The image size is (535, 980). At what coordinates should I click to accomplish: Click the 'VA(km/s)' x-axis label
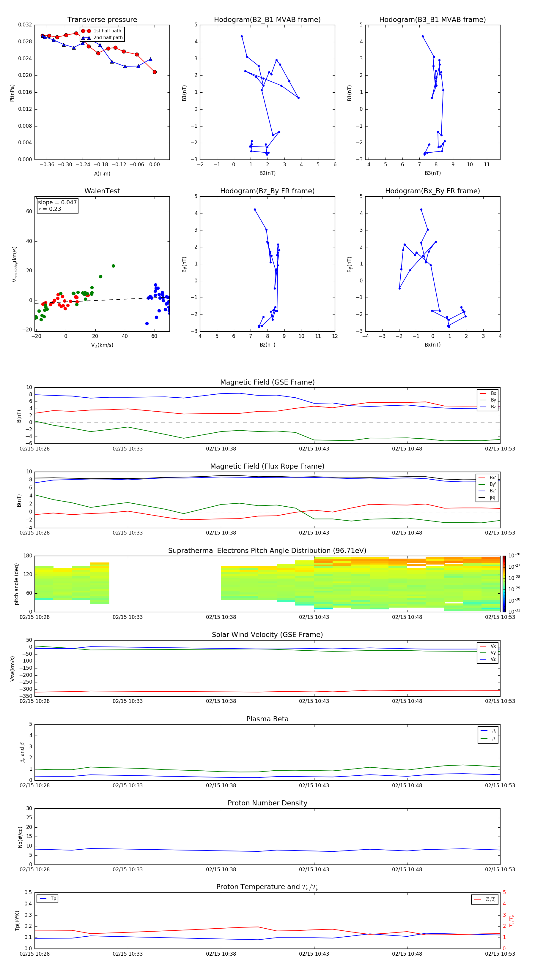[x=102, y=345]
